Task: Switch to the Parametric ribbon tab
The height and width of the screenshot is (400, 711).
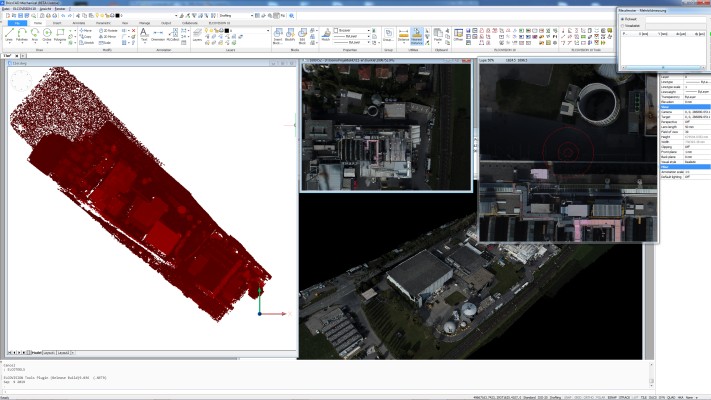Action: point(103,23)
